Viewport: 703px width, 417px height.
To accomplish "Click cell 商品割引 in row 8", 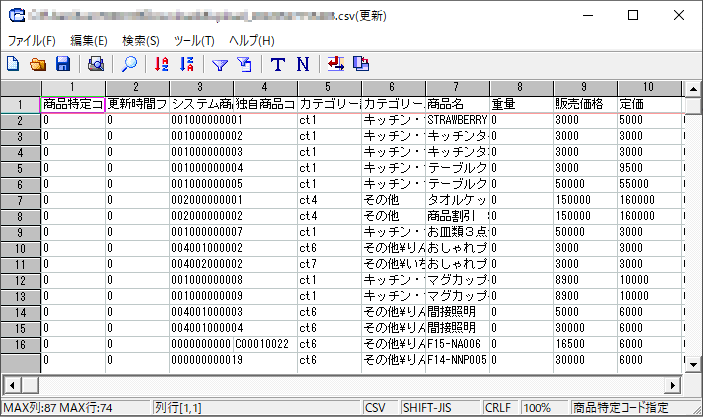I will coord(457,216).
